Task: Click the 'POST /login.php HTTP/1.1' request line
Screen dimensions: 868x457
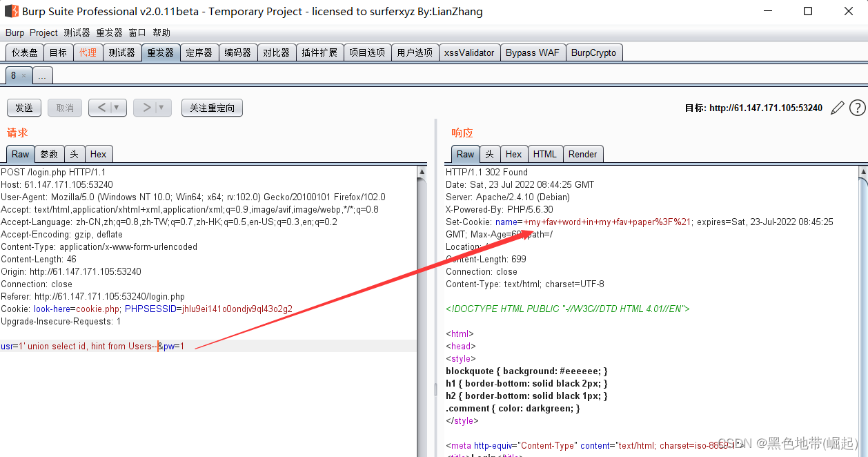Action: tap(53, 172)
